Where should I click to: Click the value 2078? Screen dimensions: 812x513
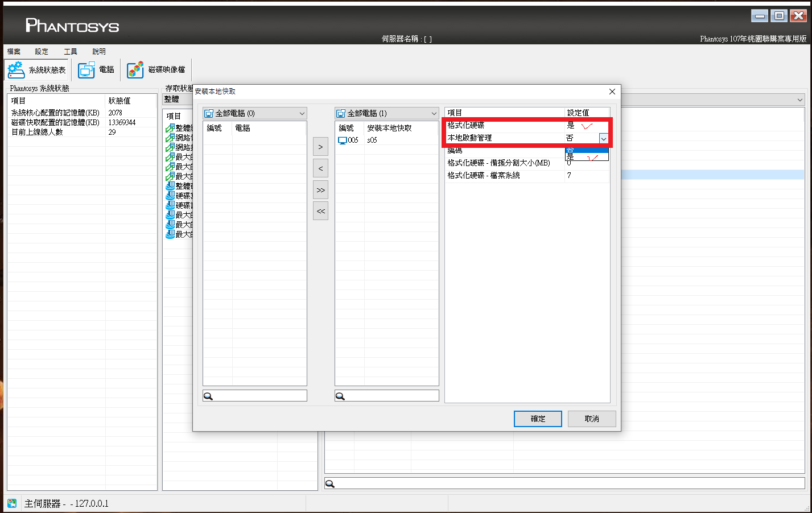pyautogui.click(x=115, y=113)
